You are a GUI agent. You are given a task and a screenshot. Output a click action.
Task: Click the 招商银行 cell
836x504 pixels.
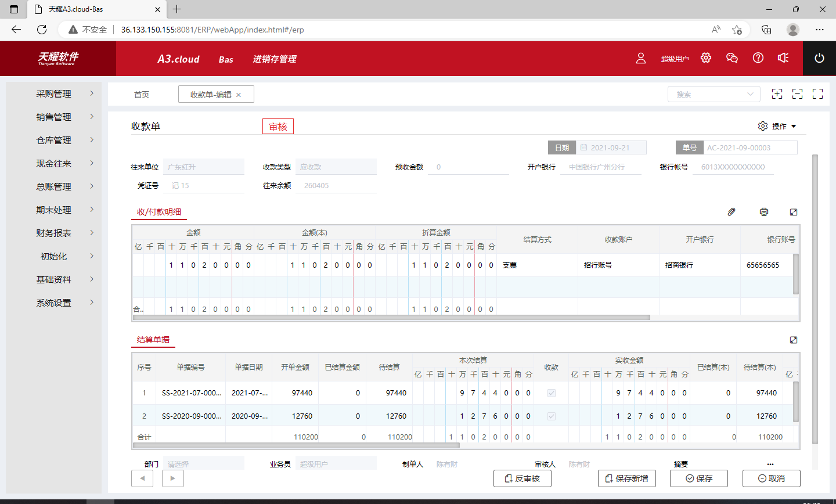point(700,265)
